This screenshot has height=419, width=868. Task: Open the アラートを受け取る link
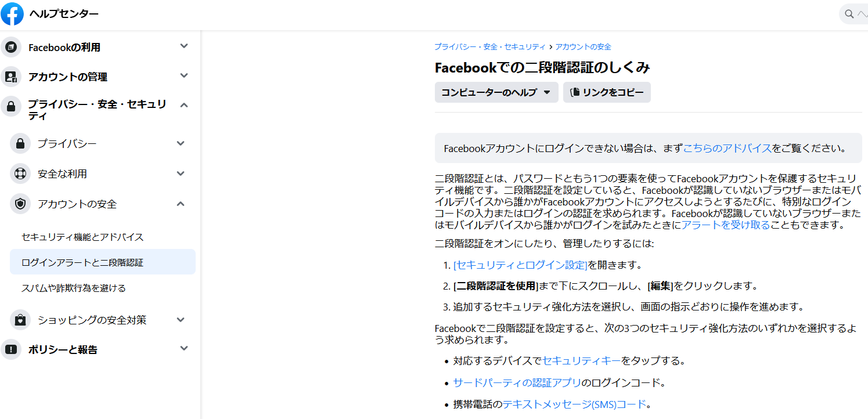[725, 225]
